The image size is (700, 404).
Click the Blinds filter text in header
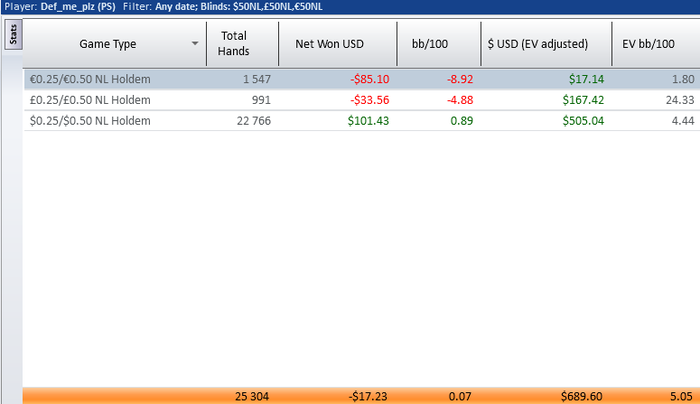tap(262, 7)
